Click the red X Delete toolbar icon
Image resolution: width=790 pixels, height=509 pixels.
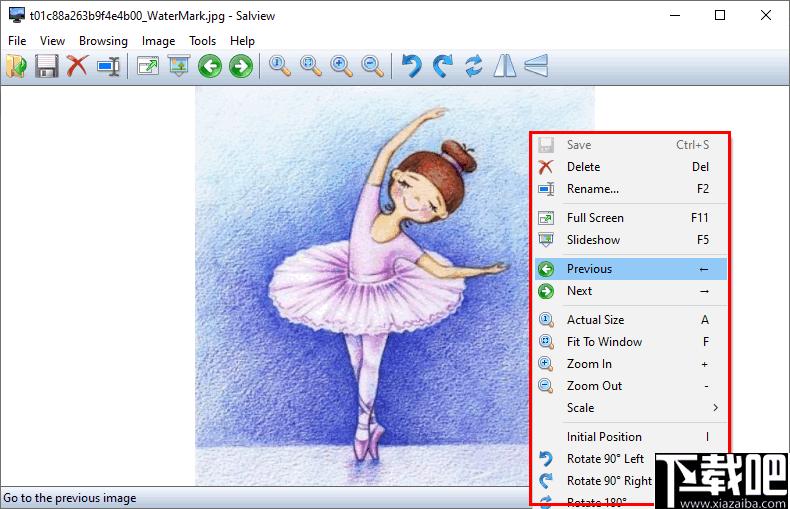[77, 66]
